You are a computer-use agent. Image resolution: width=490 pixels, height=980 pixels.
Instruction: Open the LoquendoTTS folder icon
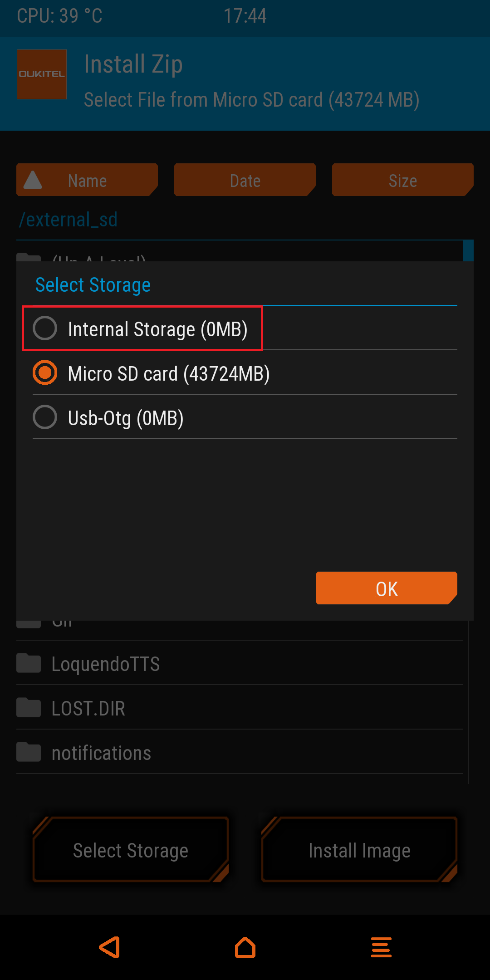29,663
